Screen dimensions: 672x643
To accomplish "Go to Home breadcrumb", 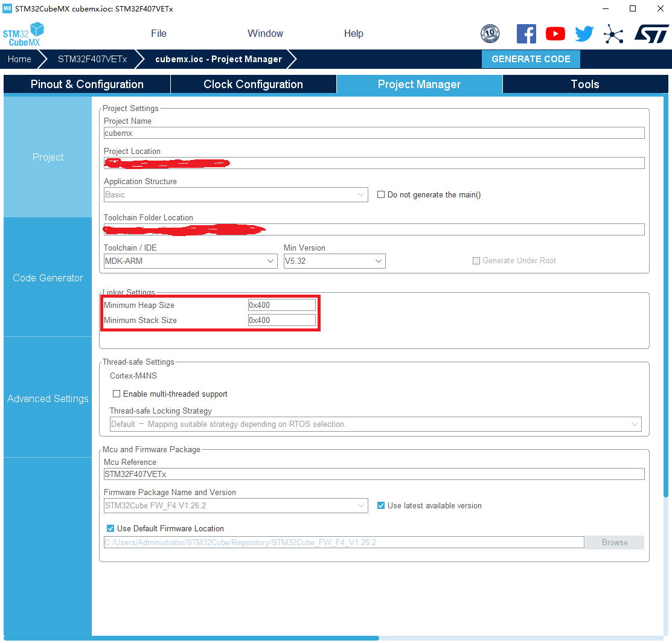I will tap(19, 59).
